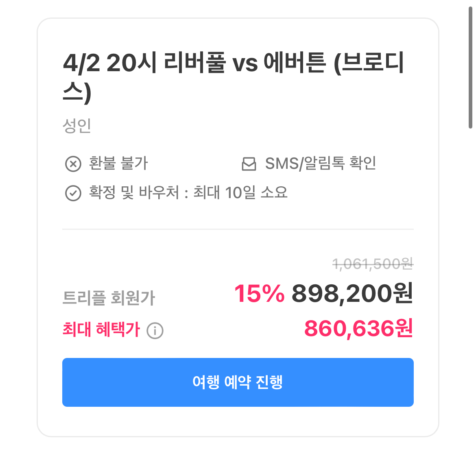Click the 860,636원 maximum benefit price
Viewport: 476px width, 469px height.
tap(358, 329)
